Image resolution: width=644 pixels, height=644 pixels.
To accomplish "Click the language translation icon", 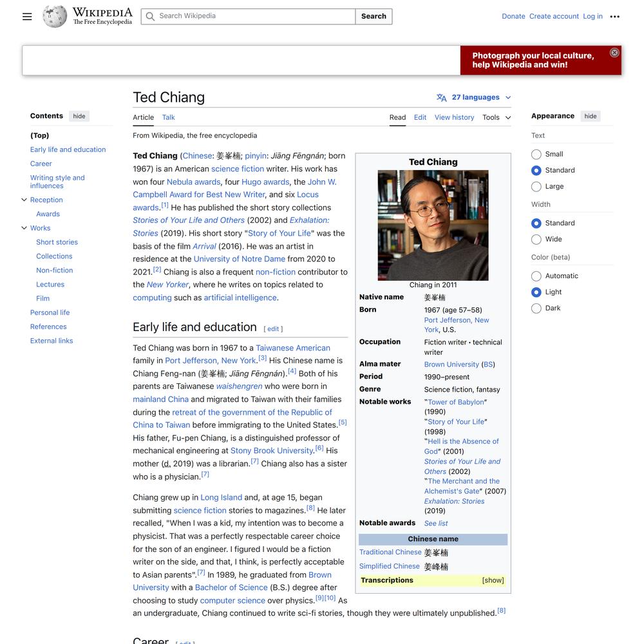I will coord(442,97).
